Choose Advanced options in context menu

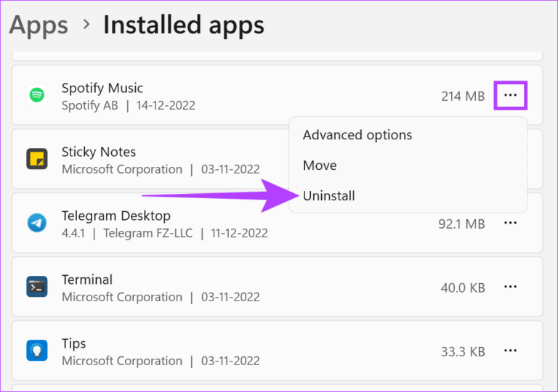[x=357, y=135]
